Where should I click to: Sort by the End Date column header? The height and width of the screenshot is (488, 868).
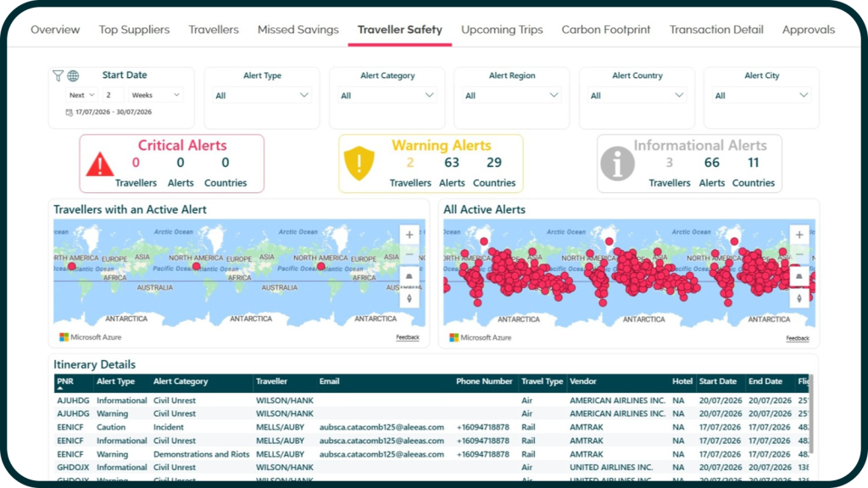tap(765, 381)
